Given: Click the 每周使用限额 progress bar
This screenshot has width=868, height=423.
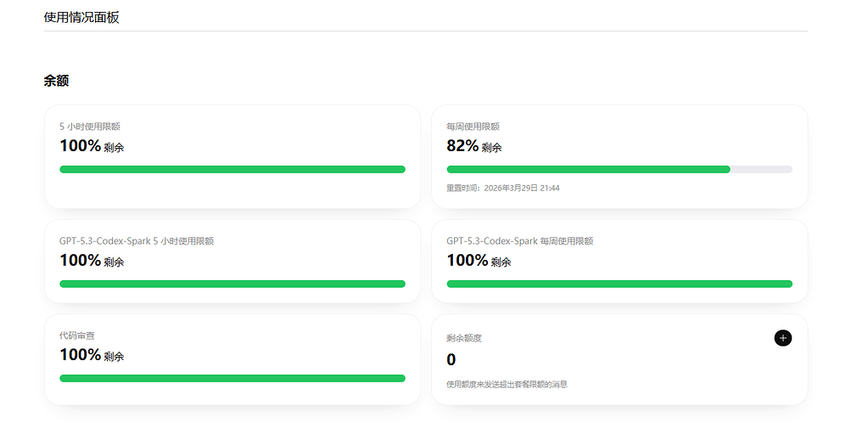Looking at the screenshot, I should point(619,169).
